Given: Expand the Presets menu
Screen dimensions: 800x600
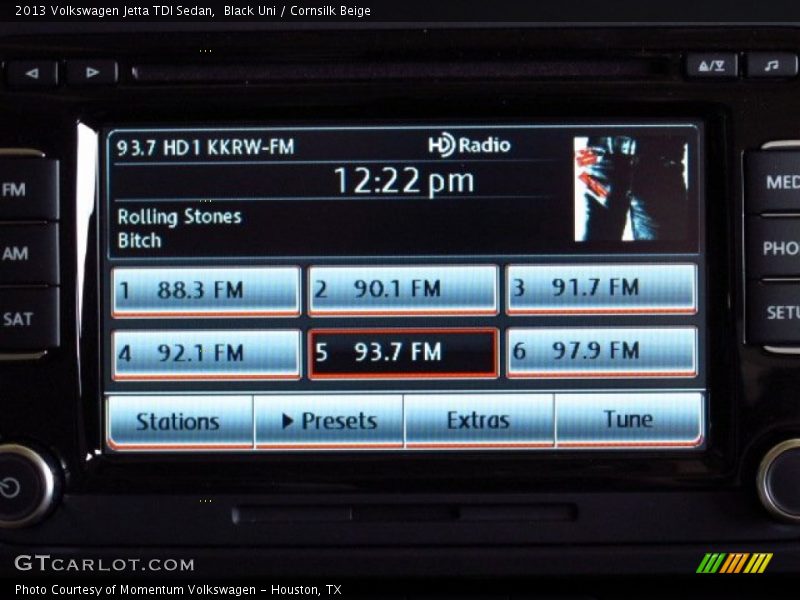Looking at the screenshot, I should point(329,421).
